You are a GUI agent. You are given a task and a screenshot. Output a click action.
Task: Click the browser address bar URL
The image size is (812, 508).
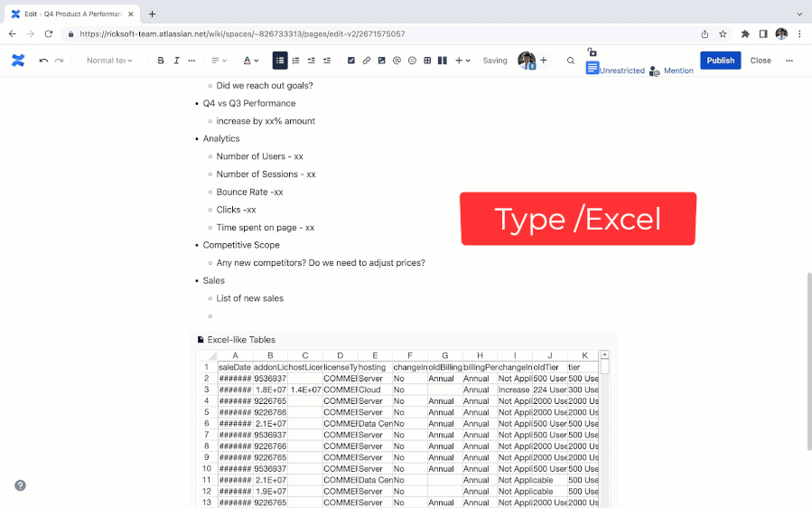coord(242,33)
